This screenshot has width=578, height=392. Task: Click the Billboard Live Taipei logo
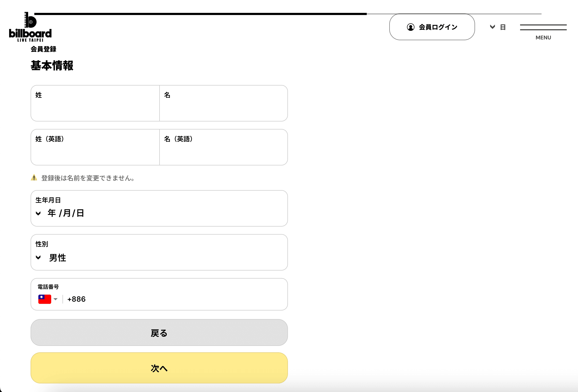tap(30, 27)
